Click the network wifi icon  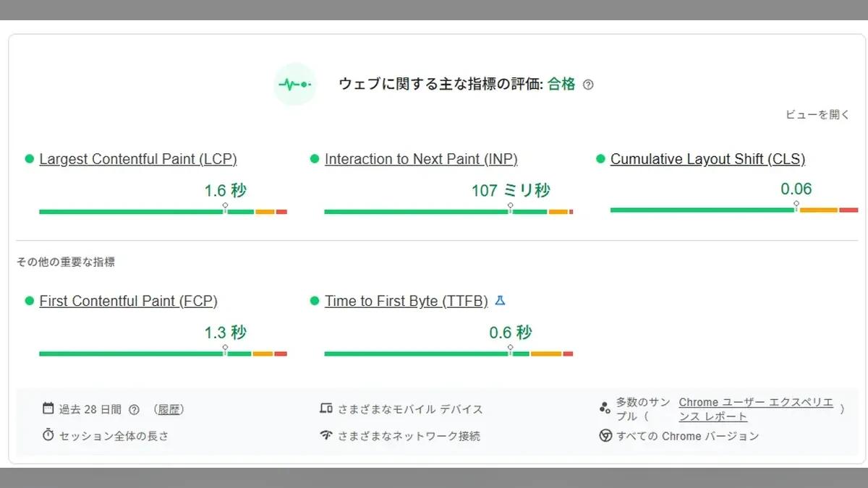tap(326, 435)
